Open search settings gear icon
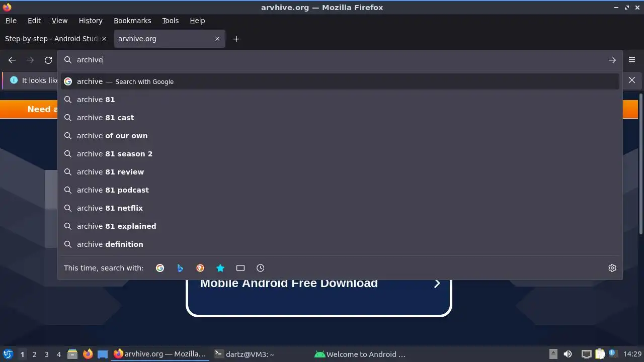 tap(612, 268)
